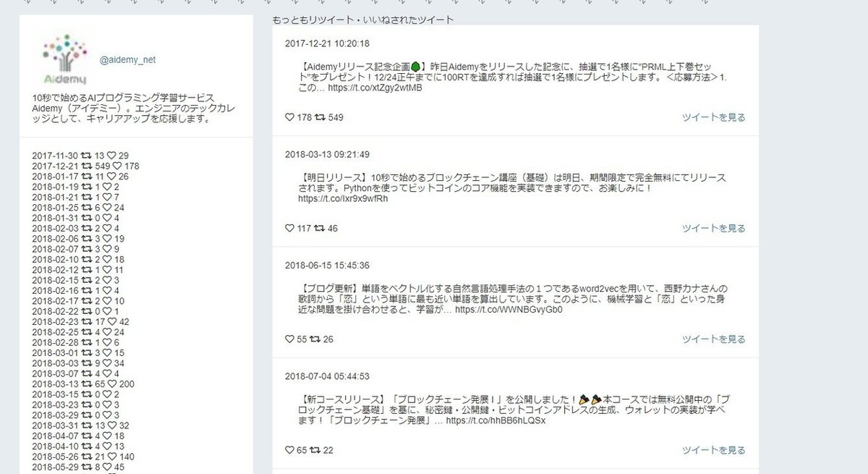Screen dimensions: 868x474
Task: Follow the https://t.co/xtZgy2wtMB link
Action: (375, 88)
